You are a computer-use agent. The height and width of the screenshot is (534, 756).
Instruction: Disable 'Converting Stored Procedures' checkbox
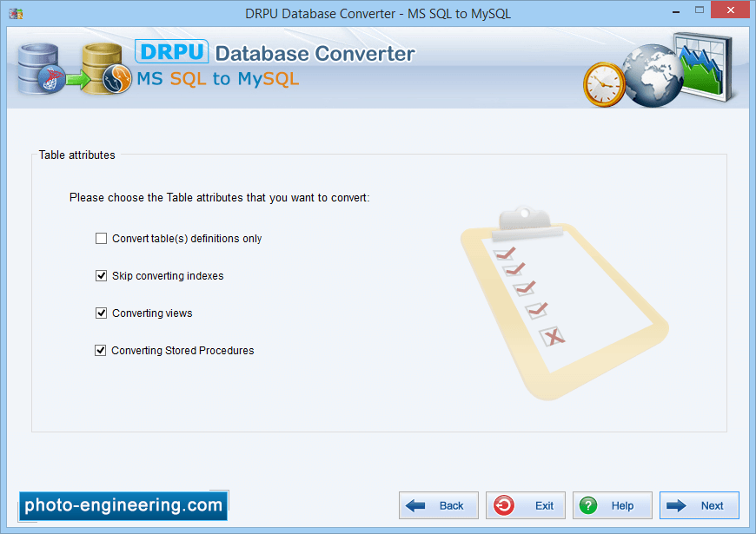pyautogui.click(x=100, y=351)
